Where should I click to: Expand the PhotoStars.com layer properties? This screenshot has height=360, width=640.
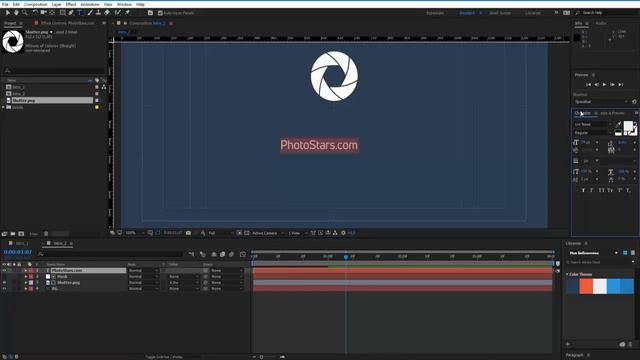pos(26,270)
